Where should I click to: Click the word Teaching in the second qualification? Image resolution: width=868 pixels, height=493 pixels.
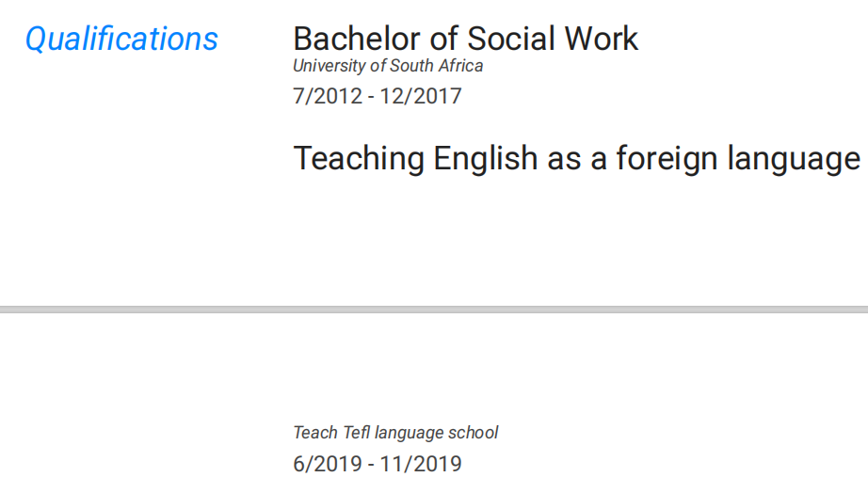click(x=359, y=158)
